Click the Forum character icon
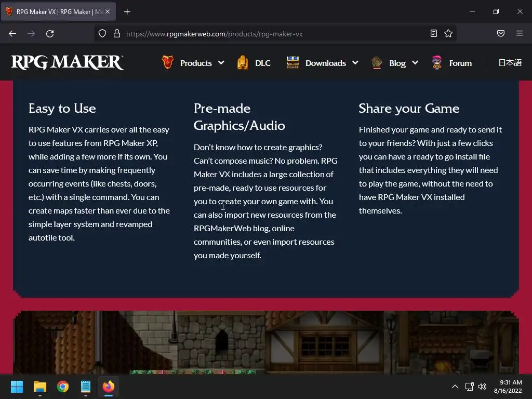Image resolution: width=532 pixels, height=399 pixels. tap(437, 62)
